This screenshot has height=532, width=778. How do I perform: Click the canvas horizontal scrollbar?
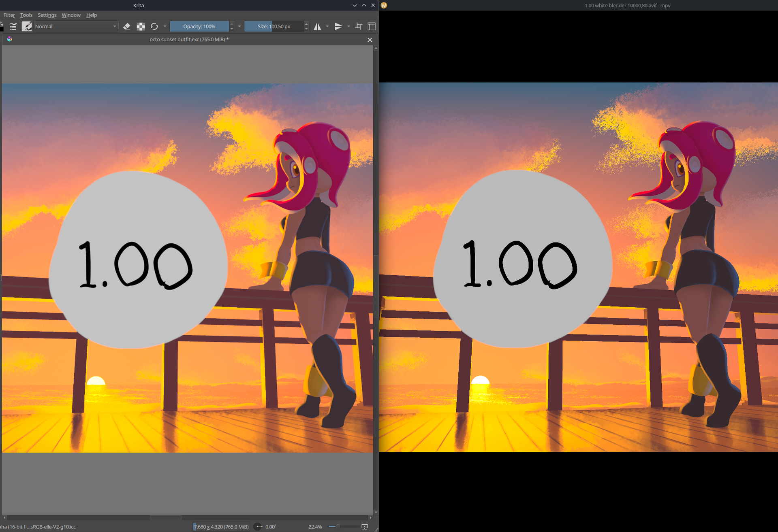coord(165,517)
